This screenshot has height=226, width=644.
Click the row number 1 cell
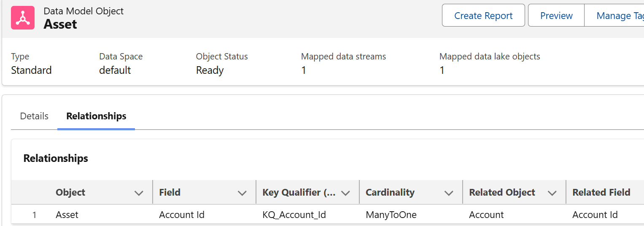click(34, 215)
